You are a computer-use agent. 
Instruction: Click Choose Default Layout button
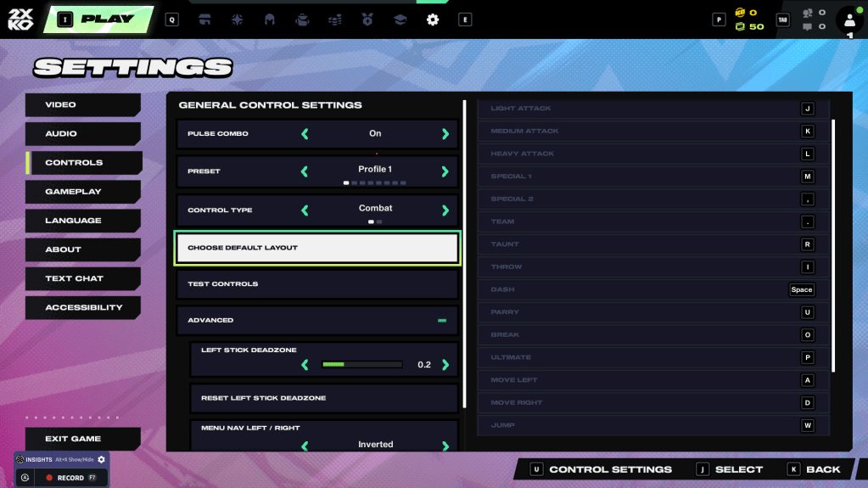(x=316, y=248)
